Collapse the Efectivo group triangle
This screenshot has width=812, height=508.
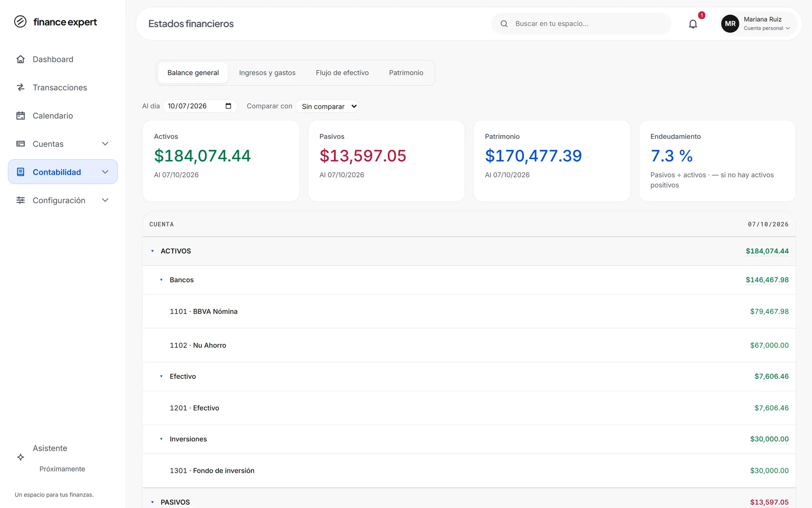click(x=161, y=376)
